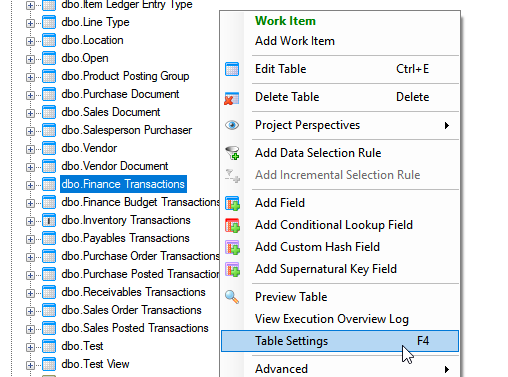Click the Delete Table red X icon
The image size is (508, 377).
232,99
